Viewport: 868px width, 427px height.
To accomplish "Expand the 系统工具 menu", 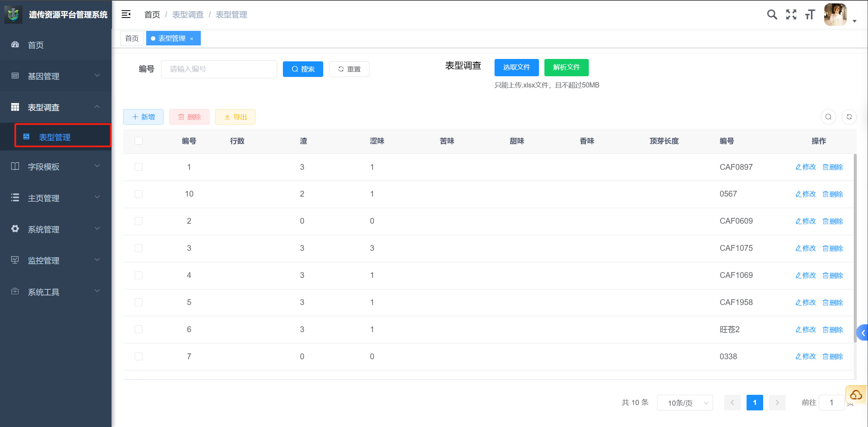I will [56, 291].
